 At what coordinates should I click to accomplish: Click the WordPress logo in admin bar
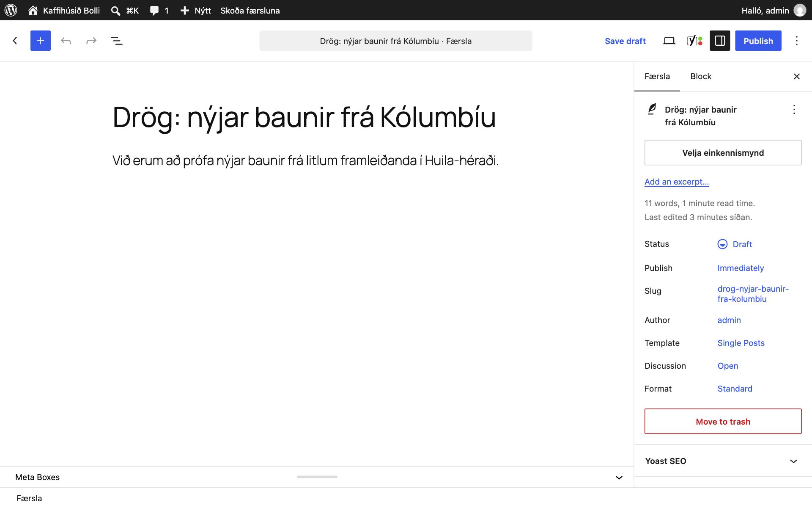tap(11, 10)
